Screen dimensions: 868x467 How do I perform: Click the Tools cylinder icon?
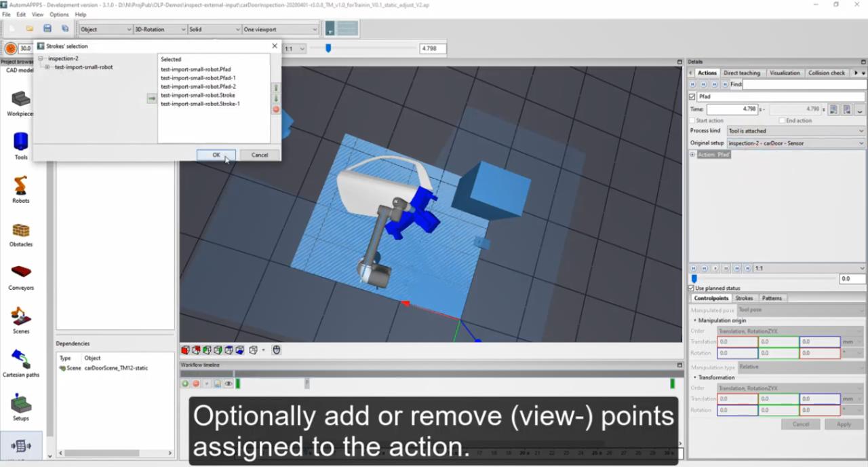point(20,142)
